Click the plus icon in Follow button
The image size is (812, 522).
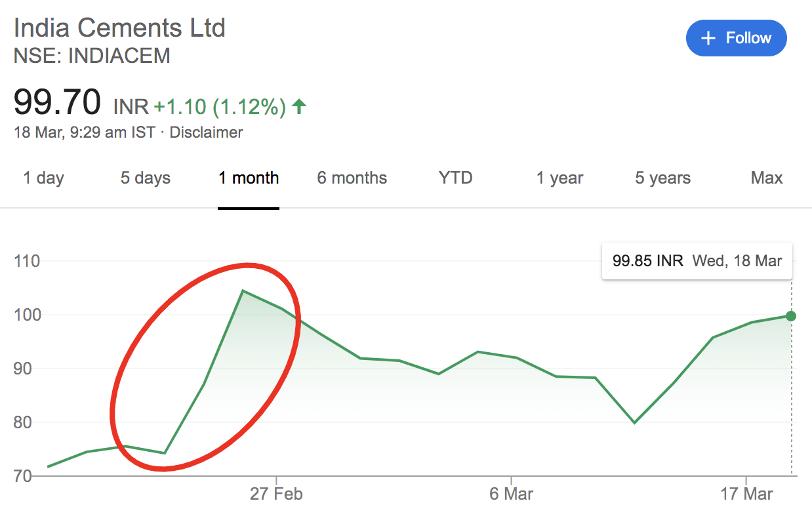(708, 39)
